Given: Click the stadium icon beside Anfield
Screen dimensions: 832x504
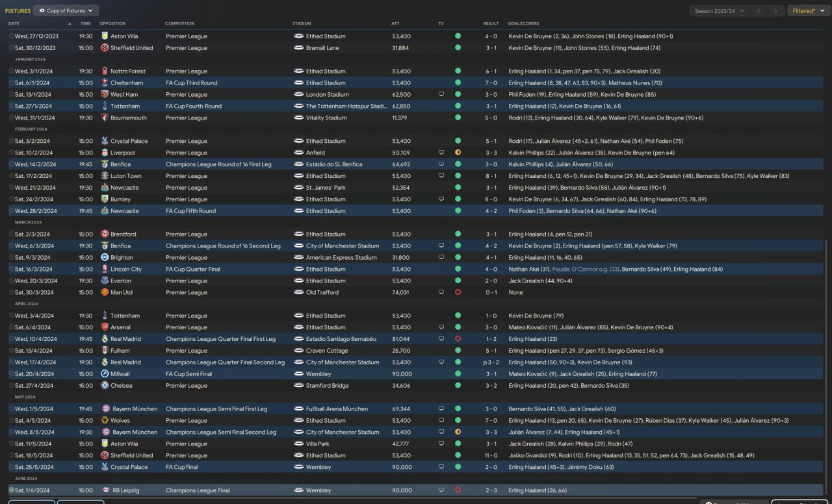Looking at the screenshot, I should tap(299, 153).
